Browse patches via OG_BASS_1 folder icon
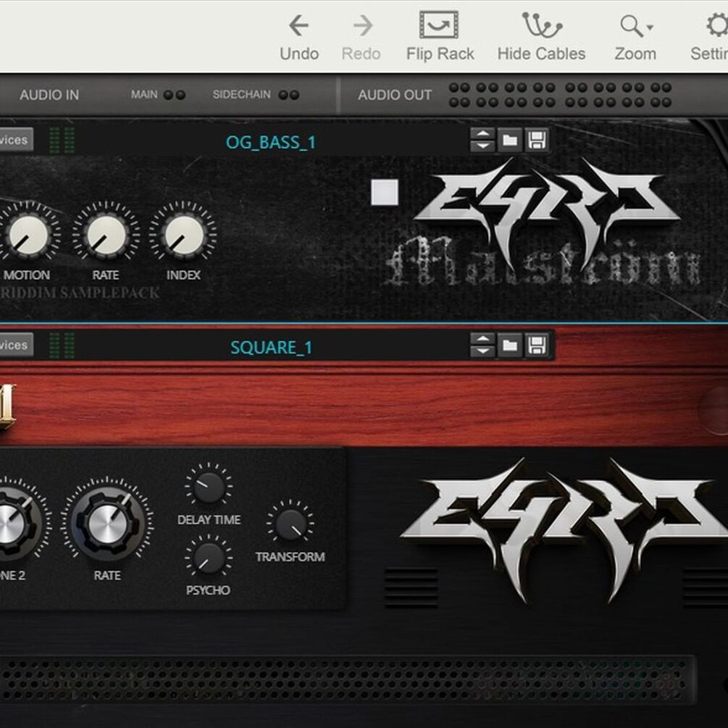 (510, 140)
